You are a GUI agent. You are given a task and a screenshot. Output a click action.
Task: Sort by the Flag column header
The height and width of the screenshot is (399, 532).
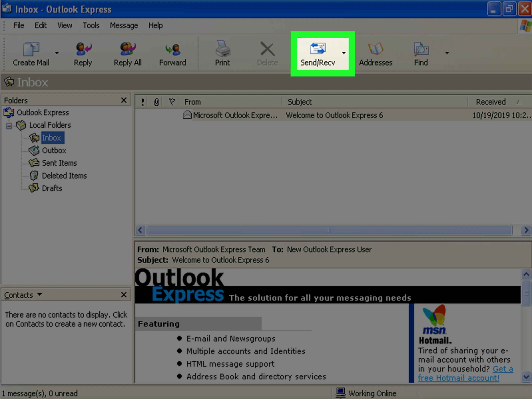point(172,102)
